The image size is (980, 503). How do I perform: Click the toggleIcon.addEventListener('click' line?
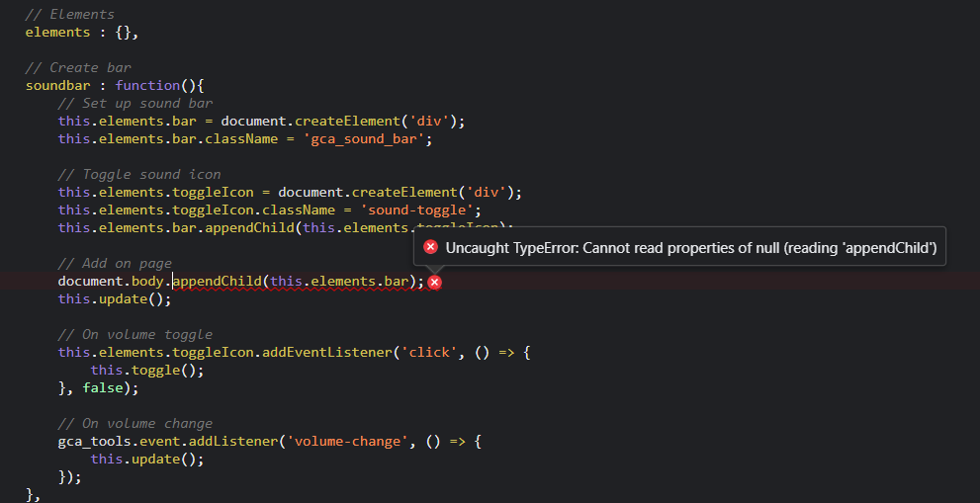295,353
